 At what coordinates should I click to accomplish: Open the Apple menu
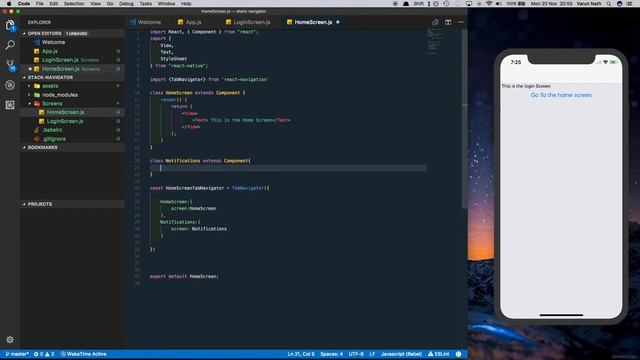pos(9,3)
